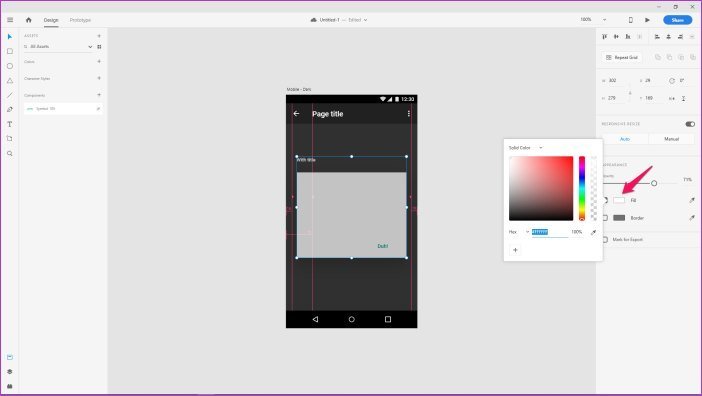The height and width of the screenshot is (396, 702).
Task: Toggle the Mark for Export checkbox
Action: click(605, 240)
